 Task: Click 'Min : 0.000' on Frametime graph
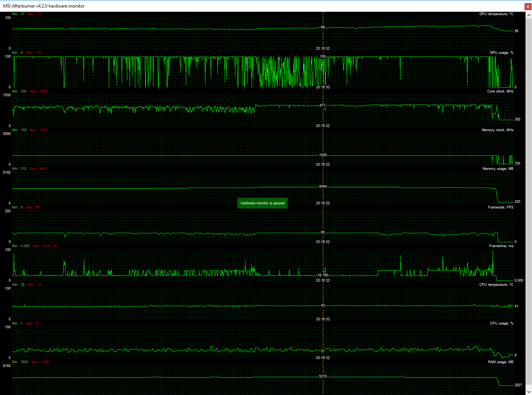pyautogui.click(x=21, y=246)
